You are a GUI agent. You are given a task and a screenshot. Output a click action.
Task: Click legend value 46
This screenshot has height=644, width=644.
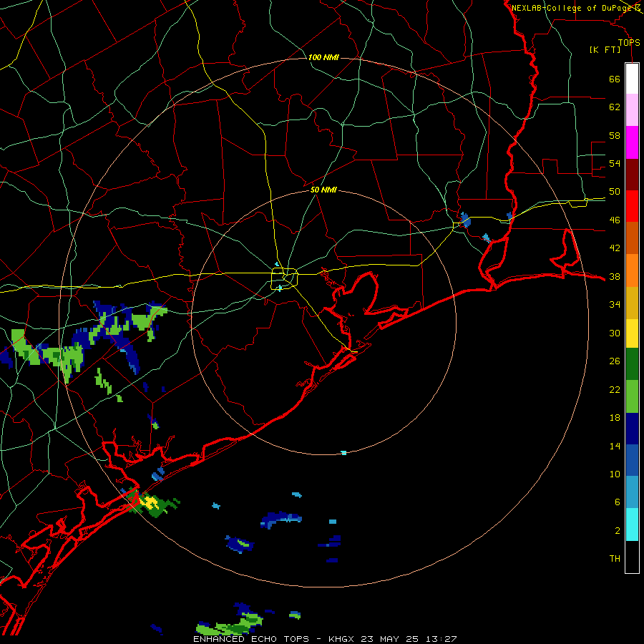point(615,220)
